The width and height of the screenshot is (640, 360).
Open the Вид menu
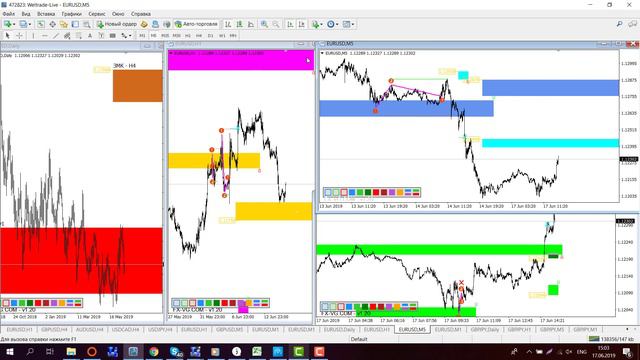26,14
